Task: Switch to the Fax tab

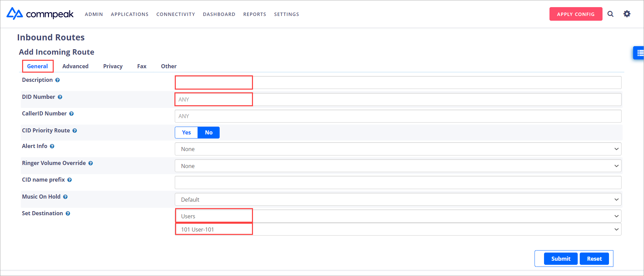Action: click(142, 66)
